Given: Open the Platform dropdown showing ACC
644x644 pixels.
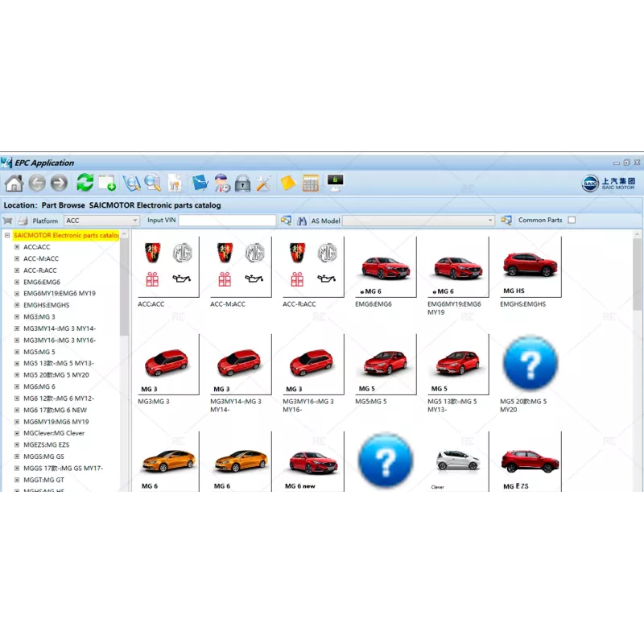Looking at the screenshot, I should pyautogui.click(x=134, y=220).
